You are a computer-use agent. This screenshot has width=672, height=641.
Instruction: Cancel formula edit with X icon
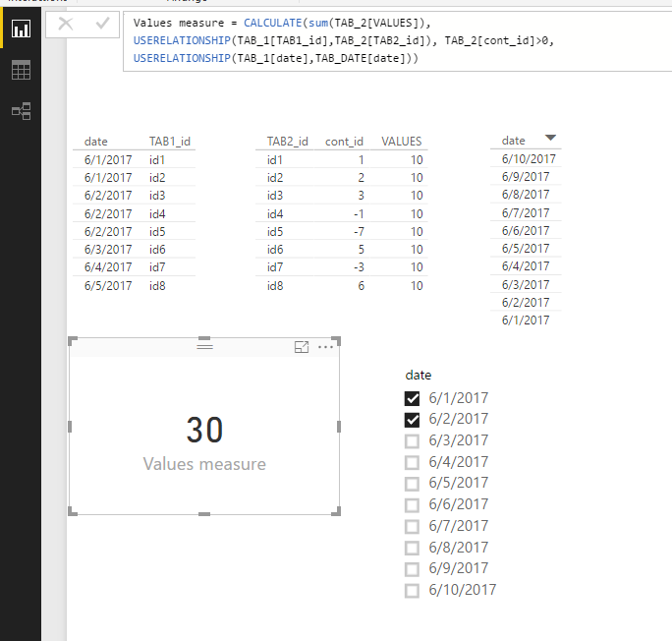[x=66, y=24]
